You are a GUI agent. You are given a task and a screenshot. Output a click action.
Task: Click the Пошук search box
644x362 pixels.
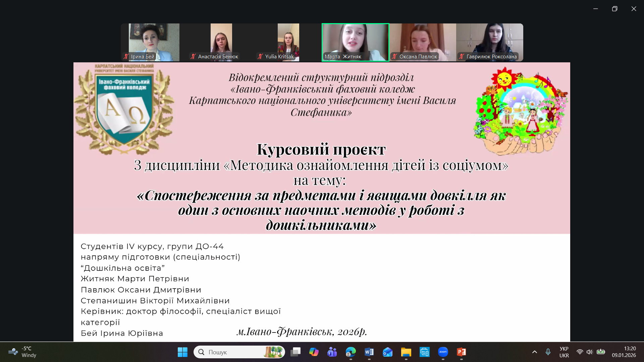tap(235, 352)
